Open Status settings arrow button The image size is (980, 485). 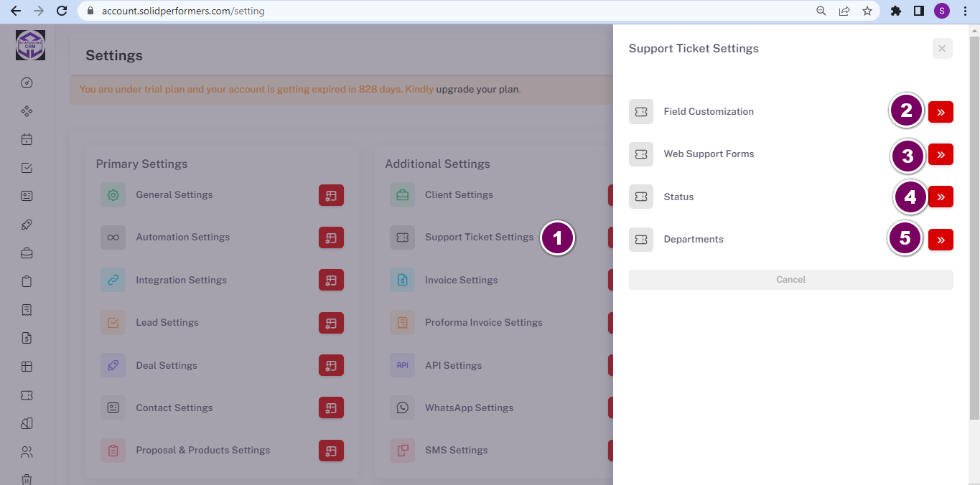[x=941, y=197]
